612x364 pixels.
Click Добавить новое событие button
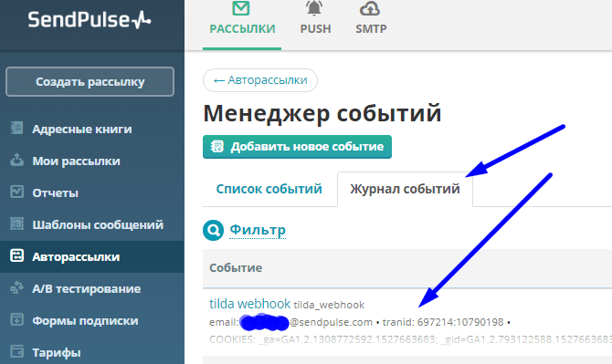(x=297, y=147)
